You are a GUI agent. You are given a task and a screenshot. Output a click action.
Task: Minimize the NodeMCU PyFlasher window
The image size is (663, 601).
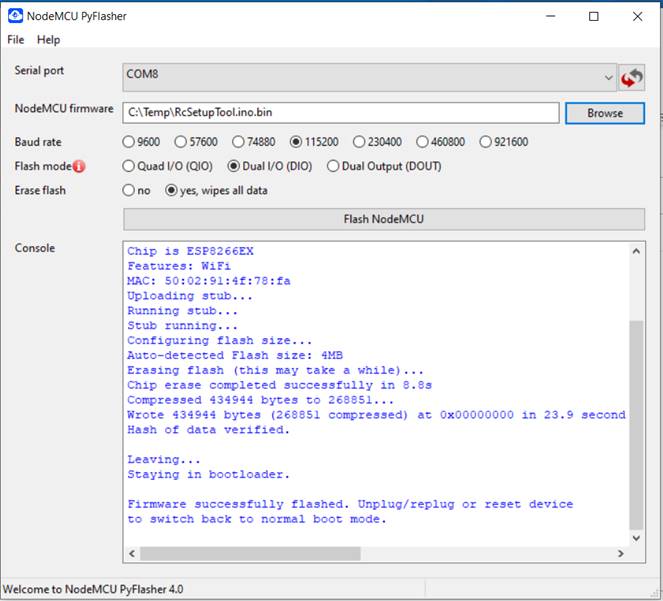click(551, 16)
